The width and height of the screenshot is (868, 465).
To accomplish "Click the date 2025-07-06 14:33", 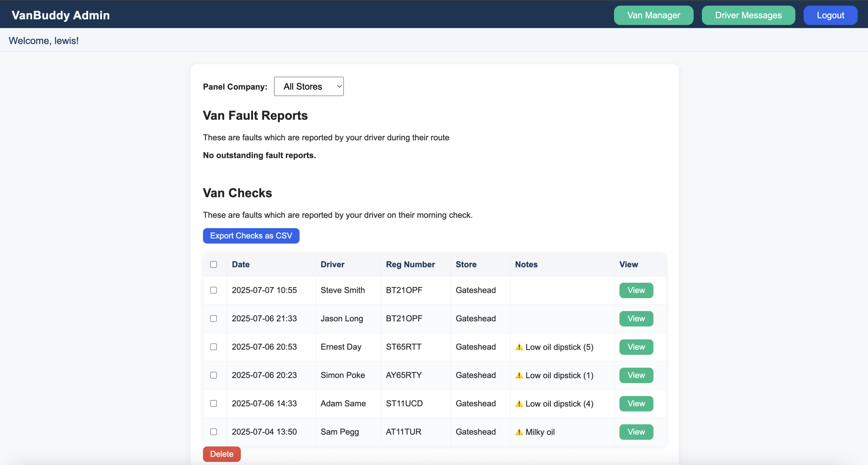I will coord(264,403).
